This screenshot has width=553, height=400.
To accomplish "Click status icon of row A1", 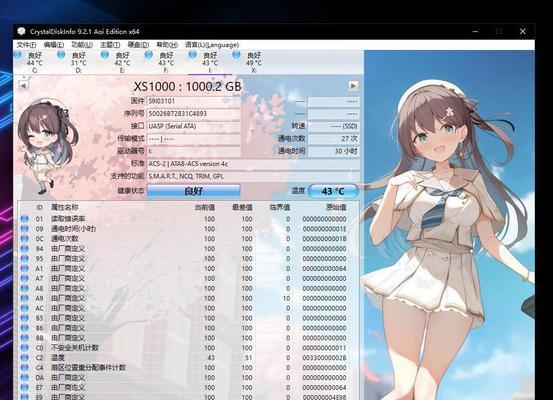I will pyautogui.click(x=24, y=268).
